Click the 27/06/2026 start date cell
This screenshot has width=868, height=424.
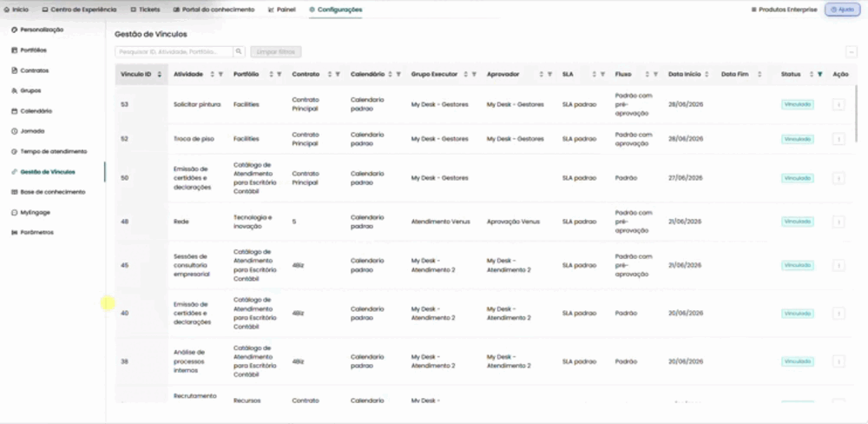click(686, 178)
